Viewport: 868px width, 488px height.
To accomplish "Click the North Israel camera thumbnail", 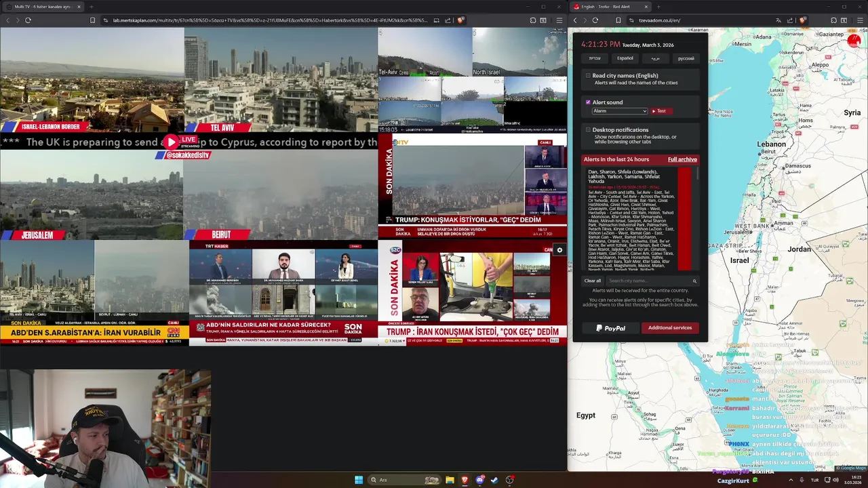I will pyautogui.click(x=519, y=52).
